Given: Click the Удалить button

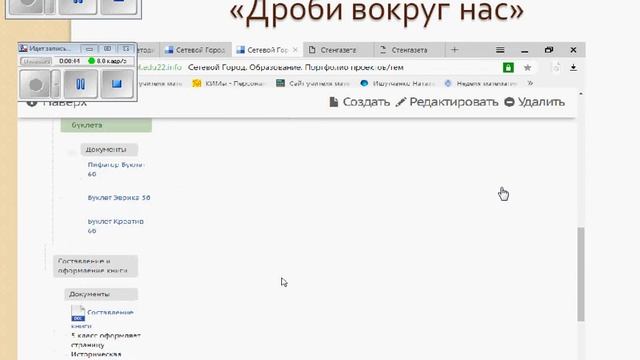Looking at the screenshot, I should [x=534, y=102].
